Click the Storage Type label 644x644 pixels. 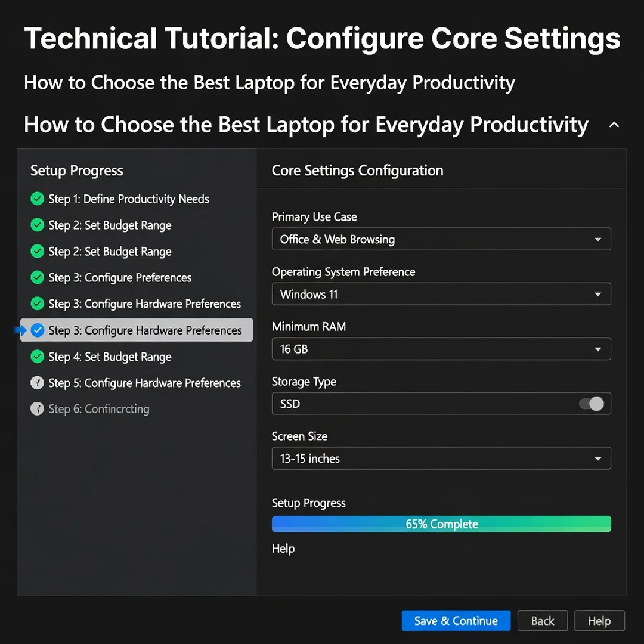pos(304,382)
